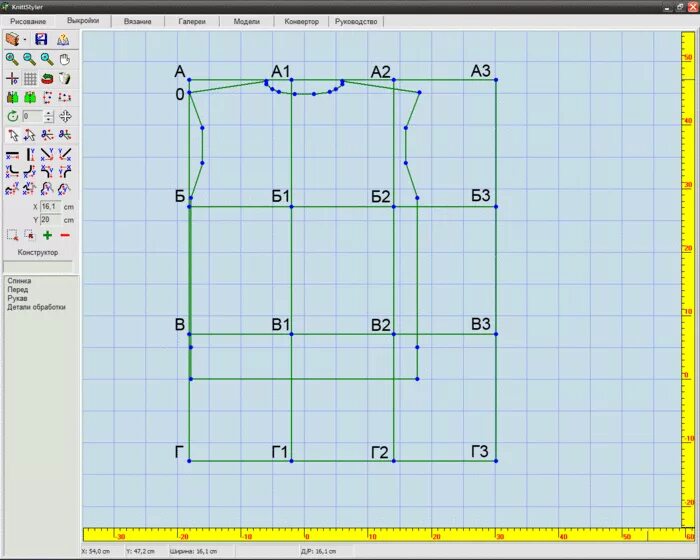Image resolution: width=700 pixels, height=560 pixels.
Task: Click the first magnifier zoom tool
Action: point(12,59)
